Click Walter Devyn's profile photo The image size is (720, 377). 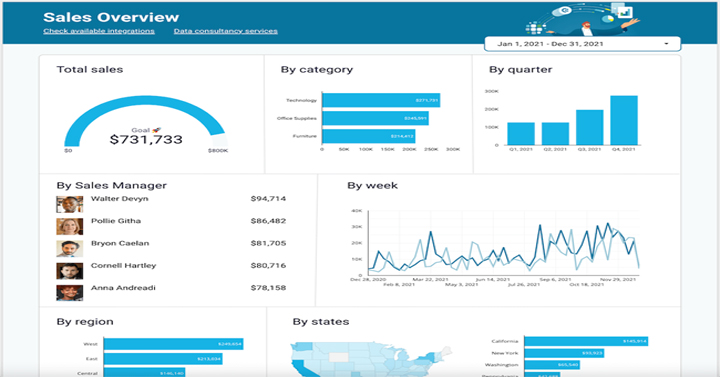(x=70, y=204)
